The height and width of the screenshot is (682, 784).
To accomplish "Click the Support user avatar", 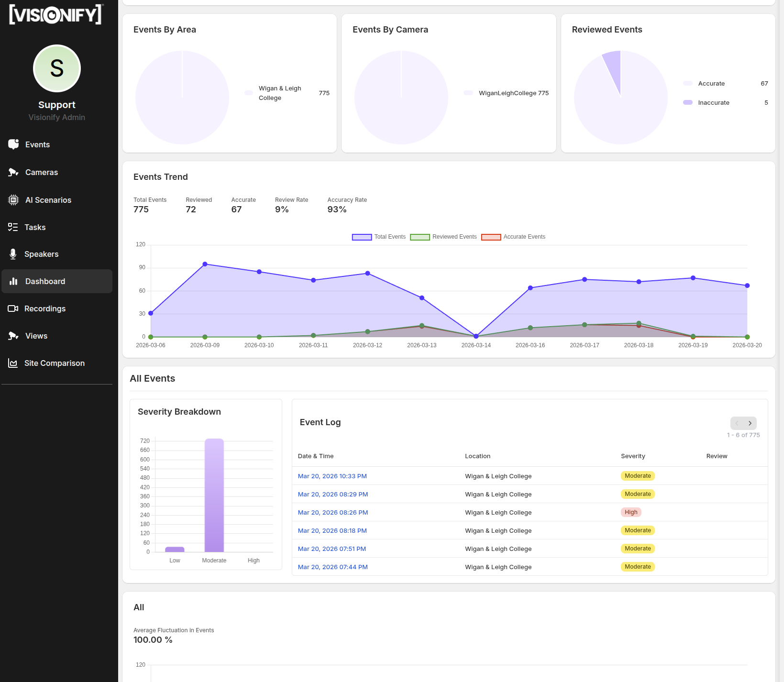I will point(57,68).
